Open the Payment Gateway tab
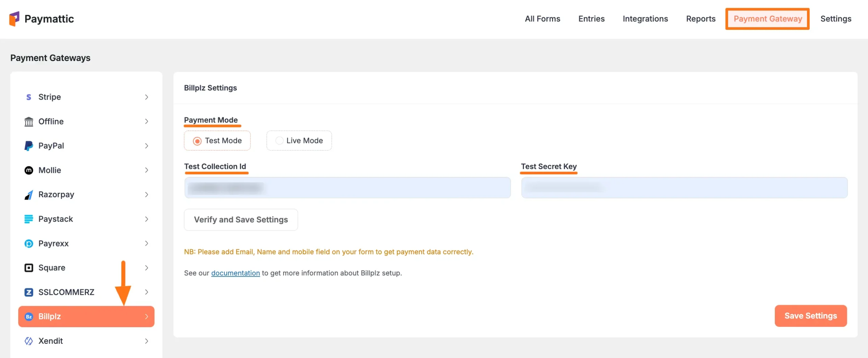868x358 pixels. click(767, 19)
